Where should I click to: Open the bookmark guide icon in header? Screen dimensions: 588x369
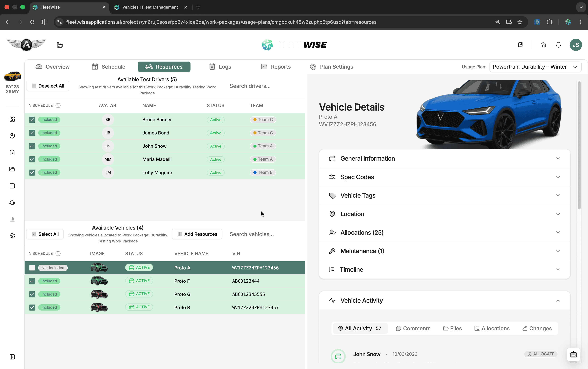(x=520, y=45)
